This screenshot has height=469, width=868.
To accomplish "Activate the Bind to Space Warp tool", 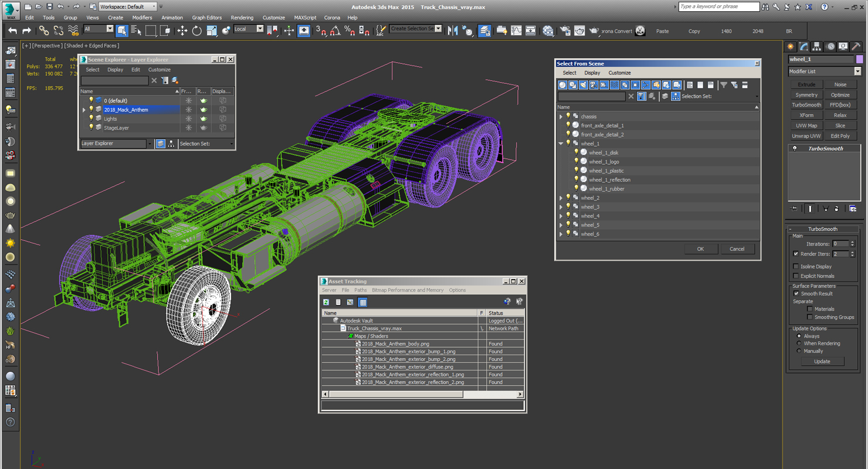I will (73, 30).
